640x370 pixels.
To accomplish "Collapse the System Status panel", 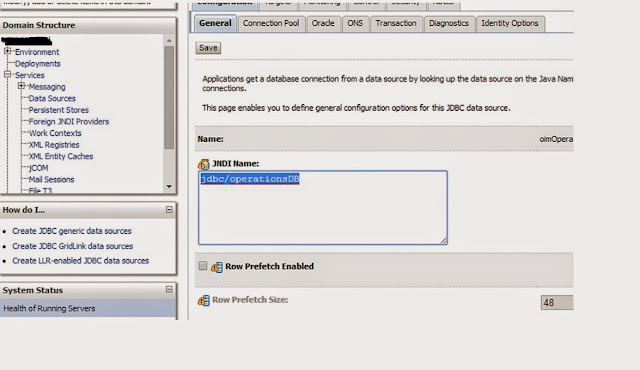I will point(169,289).
